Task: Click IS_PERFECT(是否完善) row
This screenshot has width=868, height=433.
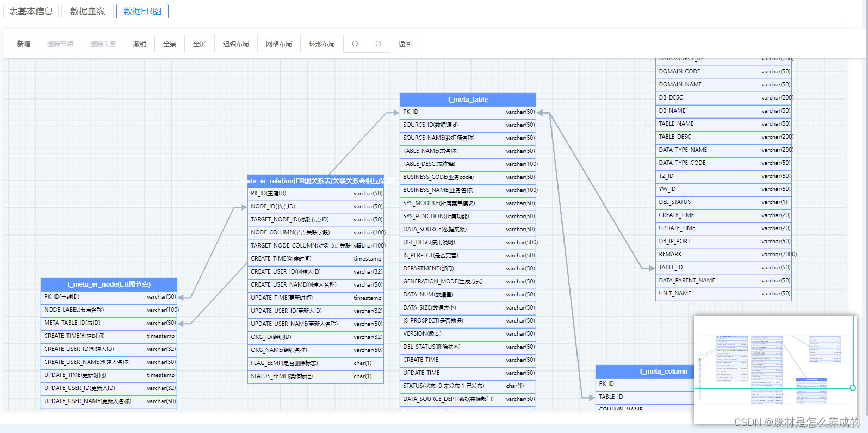Action: coord(468,256)
